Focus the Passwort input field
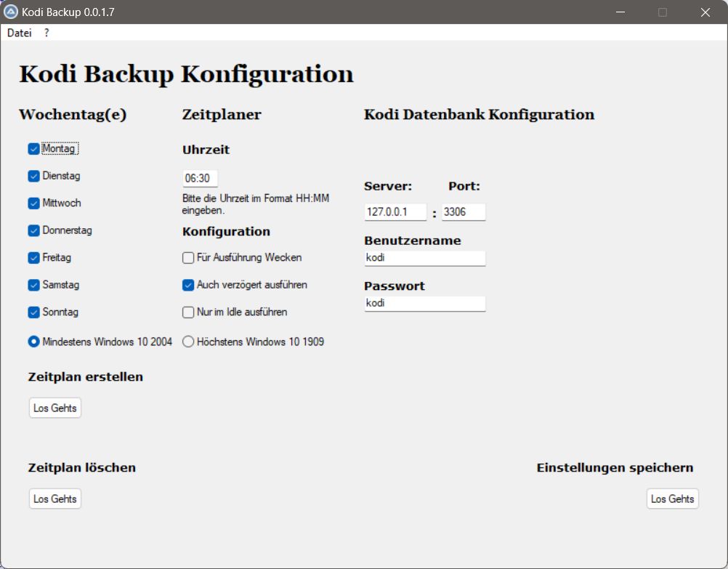728x569 pixels. [425, 304]
